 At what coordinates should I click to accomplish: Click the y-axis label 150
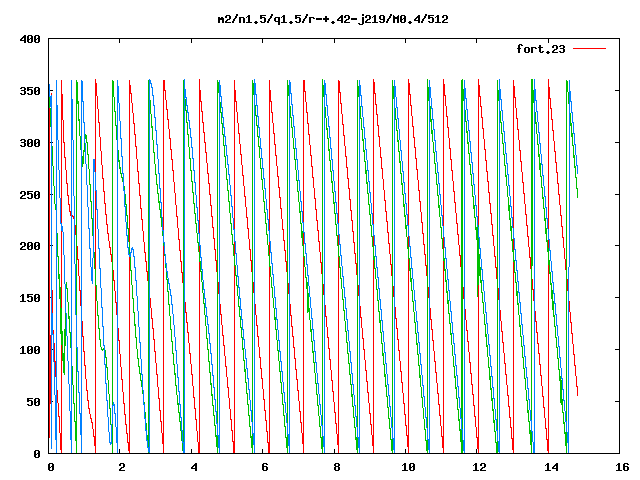pyautogui.click(x=30, y=298)
